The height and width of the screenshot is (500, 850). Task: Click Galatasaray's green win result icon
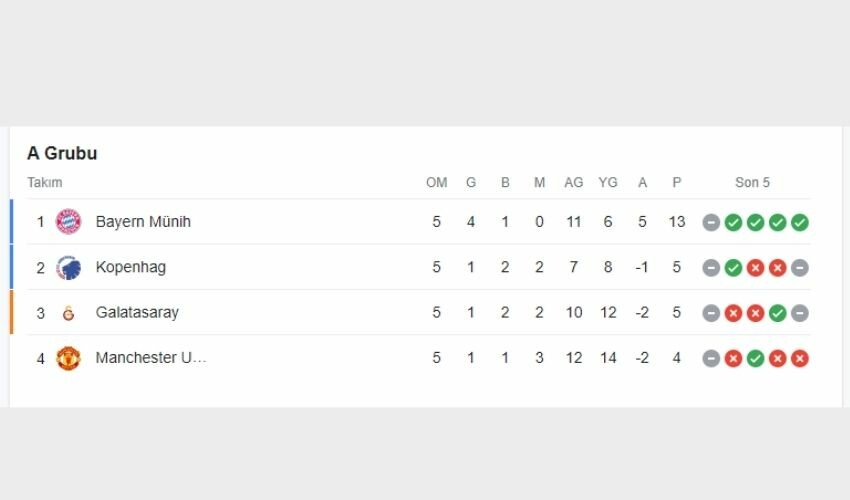click(x=777, y=313)
